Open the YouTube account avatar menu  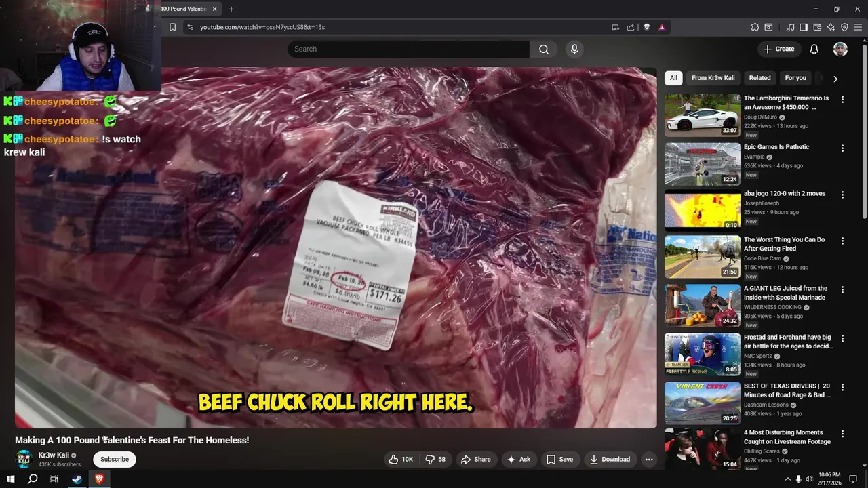pyautogui.click(x=840, y=49)
